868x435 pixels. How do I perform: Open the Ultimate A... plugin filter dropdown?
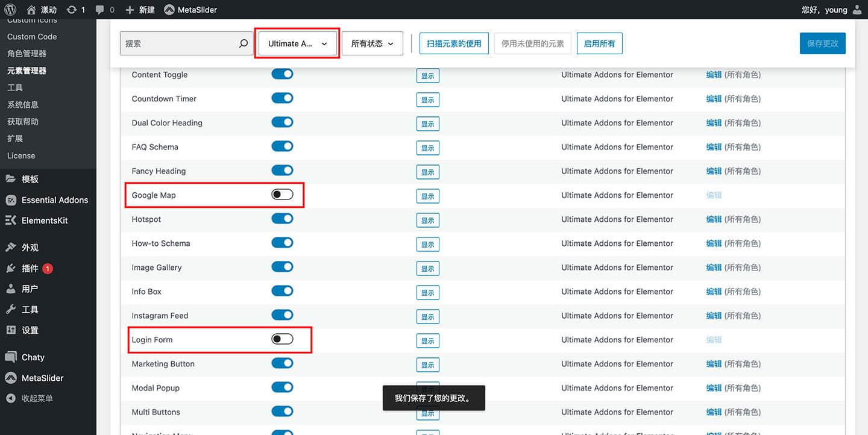coord(298,43)
